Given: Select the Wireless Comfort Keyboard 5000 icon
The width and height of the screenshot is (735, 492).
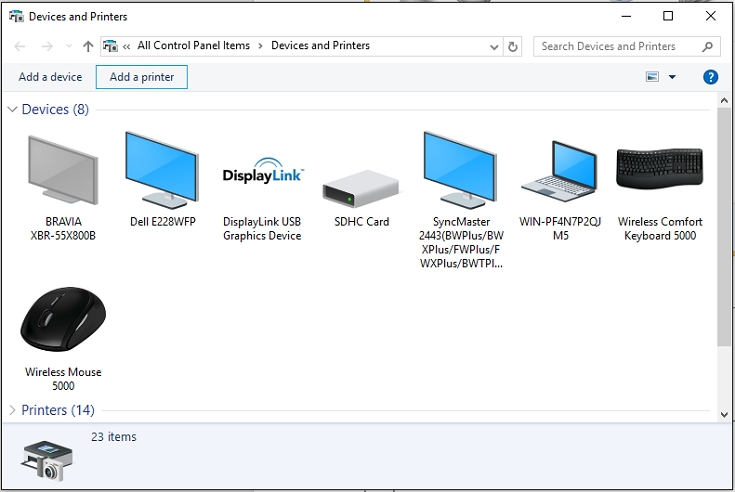Looking at the screenshot, I should [x=660, y=168].
